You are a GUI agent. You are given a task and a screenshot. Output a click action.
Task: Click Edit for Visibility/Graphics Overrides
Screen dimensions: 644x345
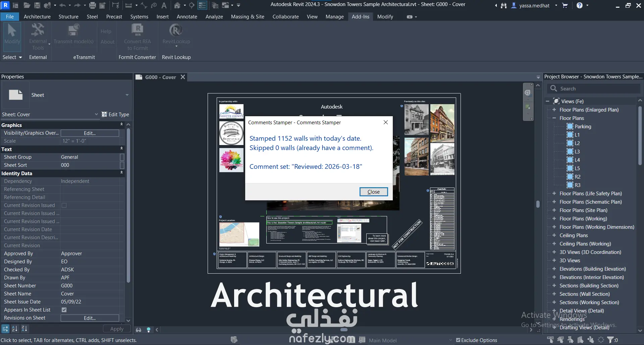point(90,133)
